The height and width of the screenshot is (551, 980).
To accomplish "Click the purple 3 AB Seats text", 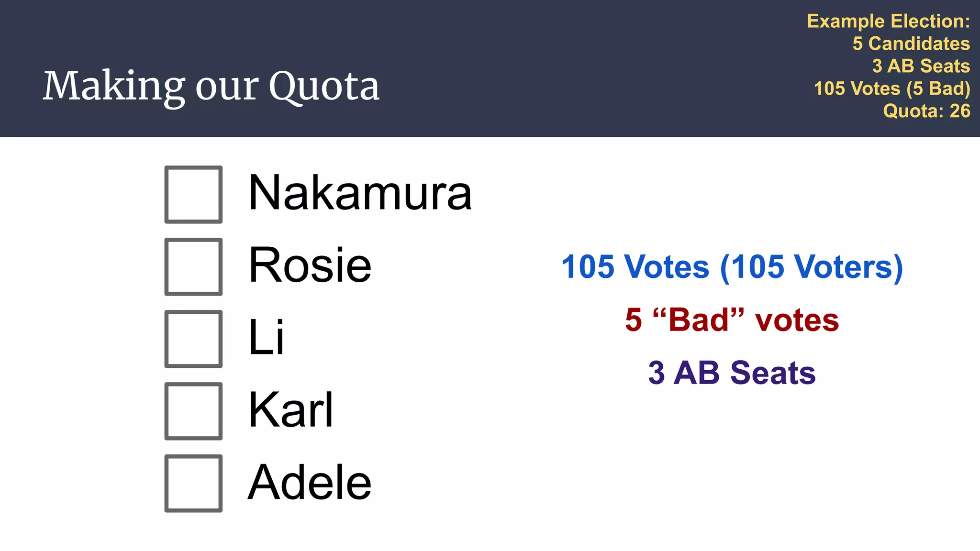I will click(x=732, y=373).
